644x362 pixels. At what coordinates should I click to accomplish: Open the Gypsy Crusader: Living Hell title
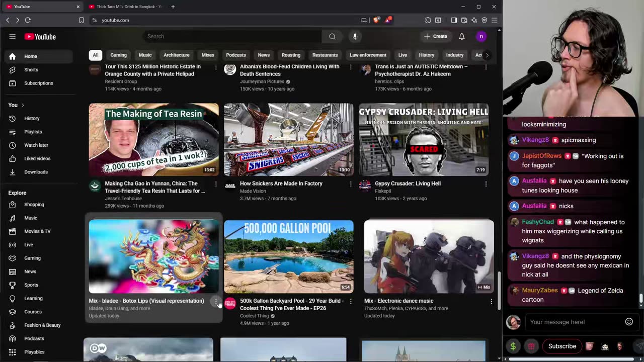pyautogui.click(x=408, y=184)
